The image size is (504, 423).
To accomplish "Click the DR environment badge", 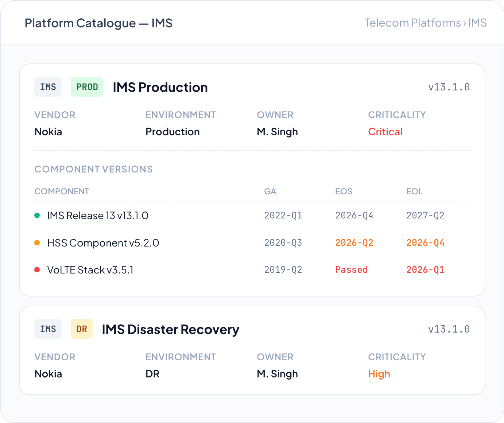I will coord(82,329).
